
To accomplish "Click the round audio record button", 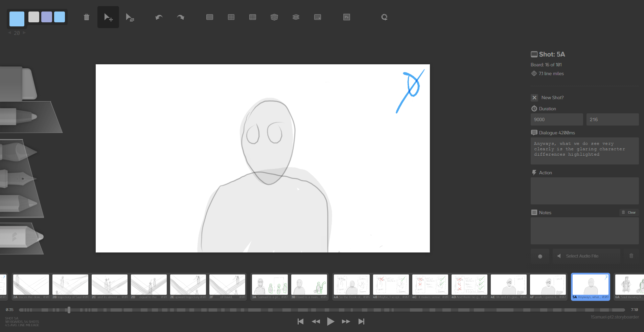I will coord(540,256).
